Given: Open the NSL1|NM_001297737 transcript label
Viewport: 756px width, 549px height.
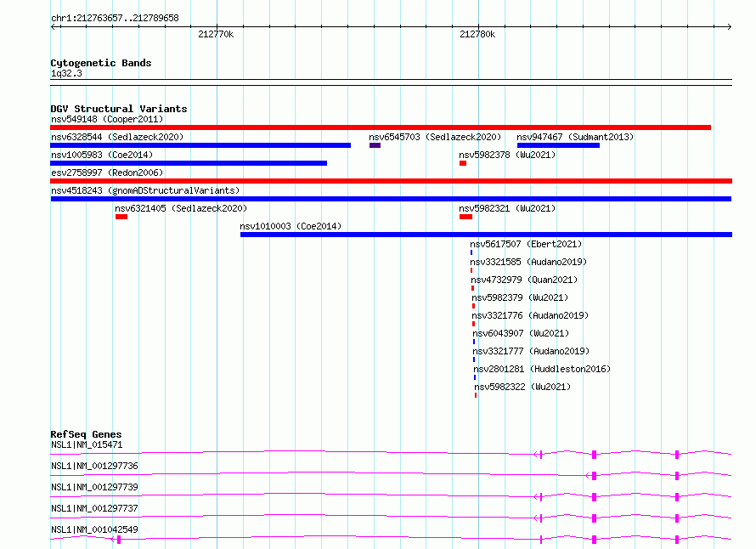Looking at the screenshot, I should pyautogui.click(x=94, y=508).
